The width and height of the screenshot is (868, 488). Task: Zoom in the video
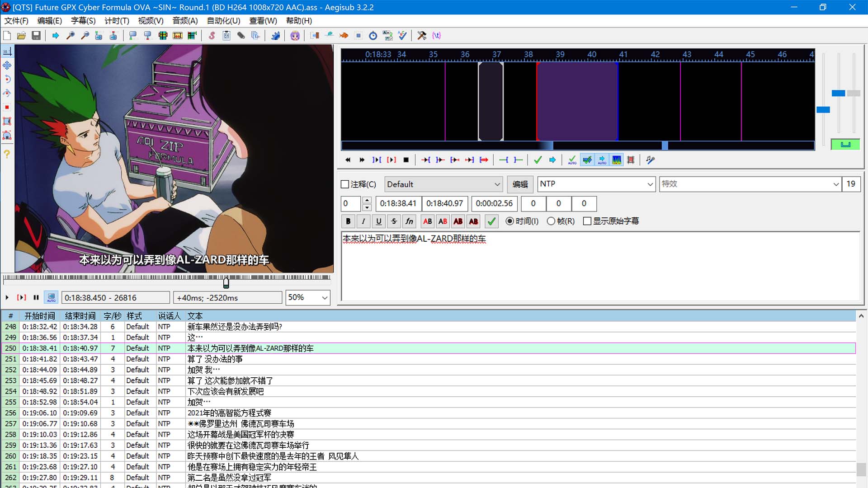pyautogui.click(x=70, y=36)
